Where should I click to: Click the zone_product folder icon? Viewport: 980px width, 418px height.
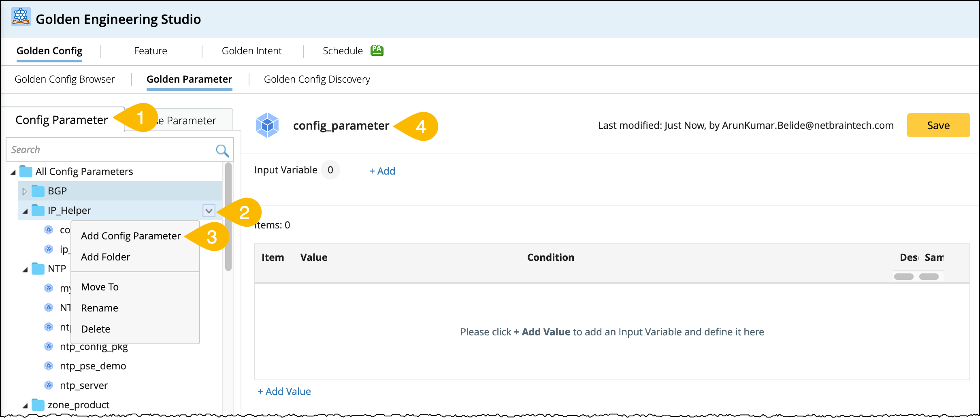point(38,405)
